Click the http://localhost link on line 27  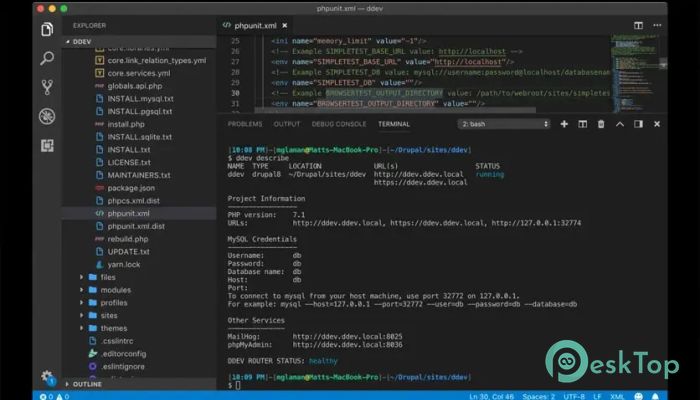(469, 62)
